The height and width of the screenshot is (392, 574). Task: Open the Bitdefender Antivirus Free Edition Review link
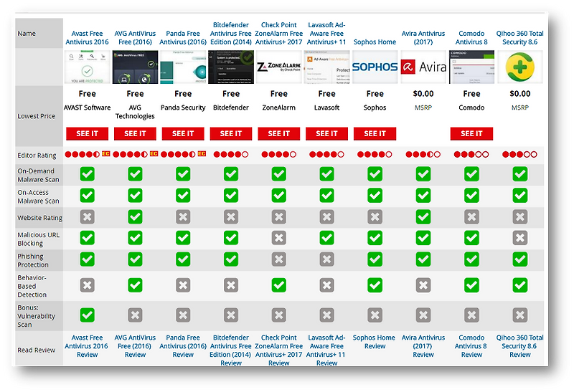pos(230,350)
